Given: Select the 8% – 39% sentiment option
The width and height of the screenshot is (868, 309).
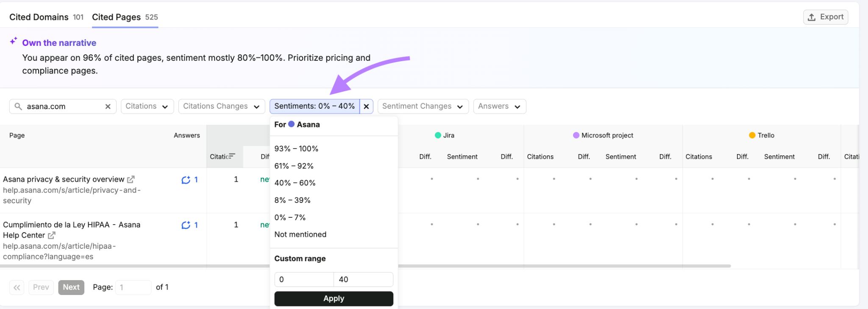Looking at the screenshot, I should coord(334,200).
